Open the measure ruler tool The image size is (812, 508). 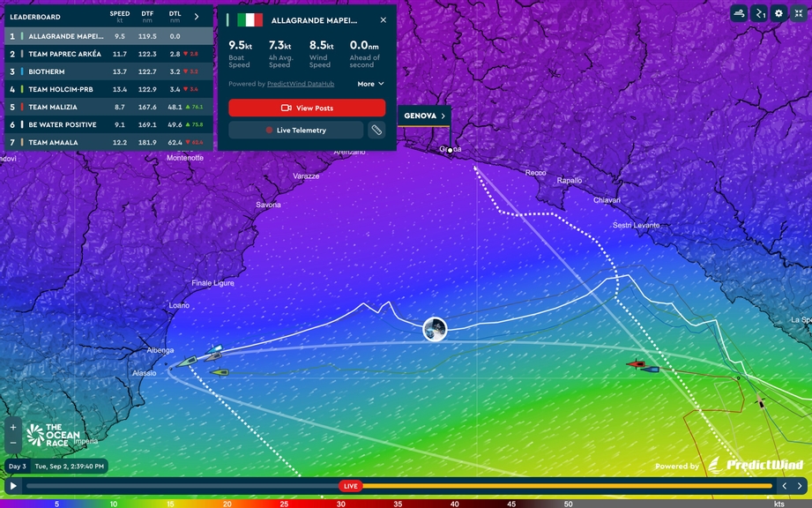click(x=377, y=130)
